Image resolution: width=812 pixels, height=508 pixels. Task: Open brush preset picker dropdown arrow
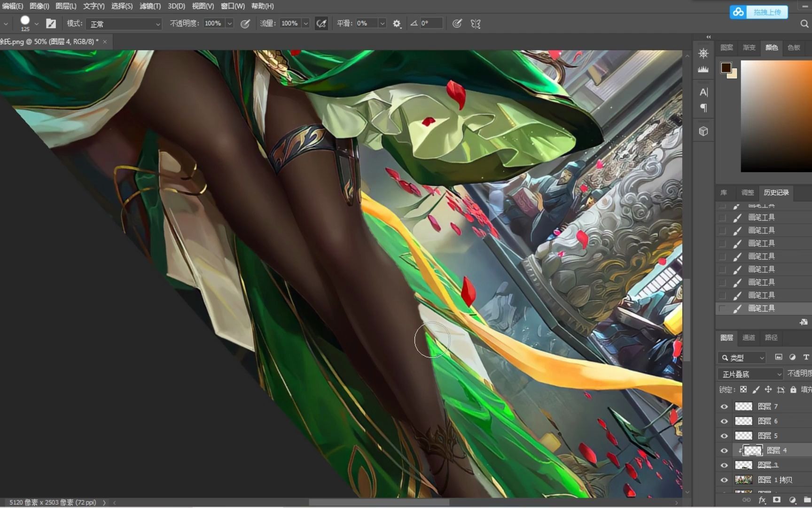point(36,24)
